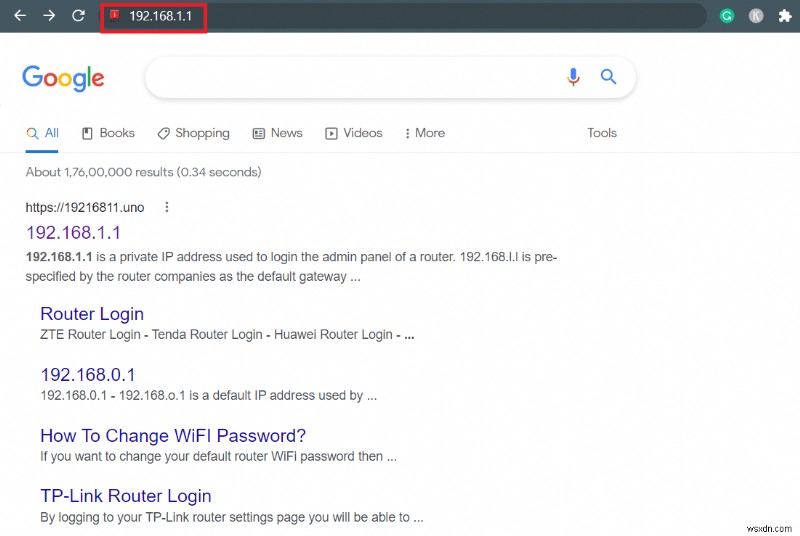Select the Videos results tab
Viewport: 800px width, 536px height.
(354, 133)
